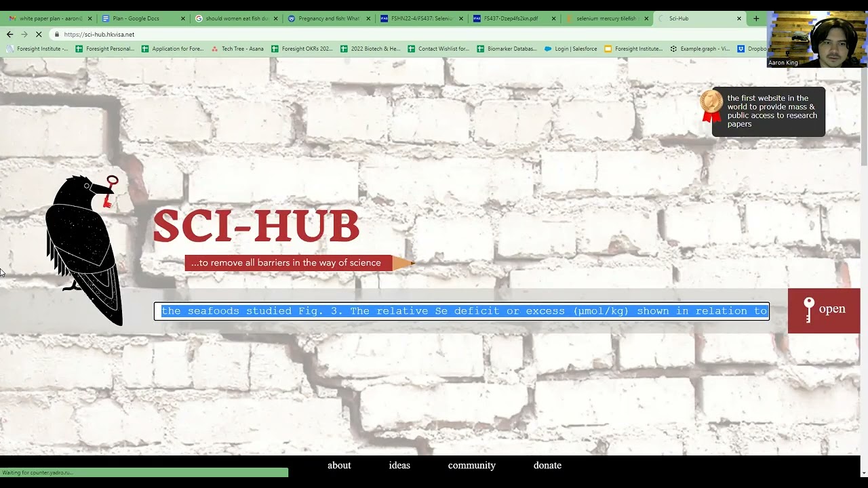868x488 pixels.
Task: Open Foresight Institute bookmark with Gmail icon
Action: click(x=37, y=49)
